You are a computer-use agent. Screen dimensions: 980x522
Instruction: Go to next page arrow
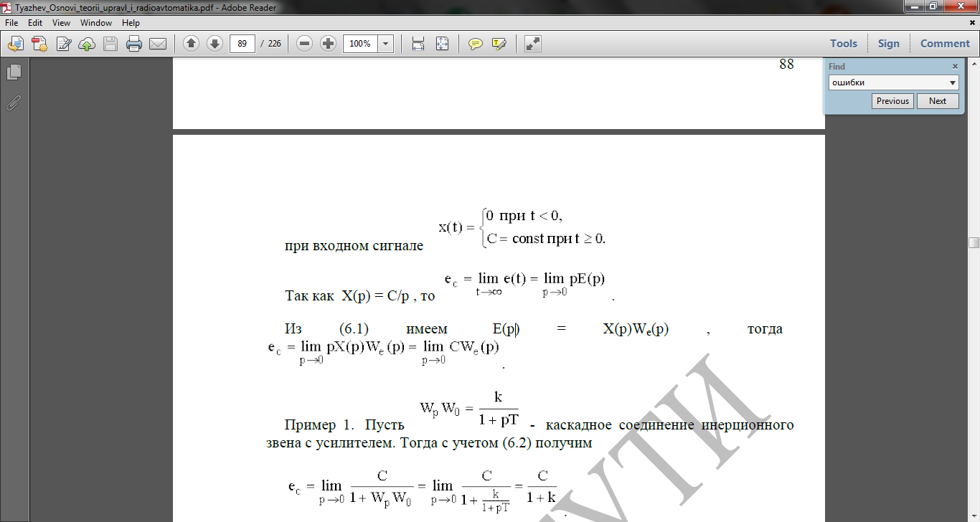point(215,44)
